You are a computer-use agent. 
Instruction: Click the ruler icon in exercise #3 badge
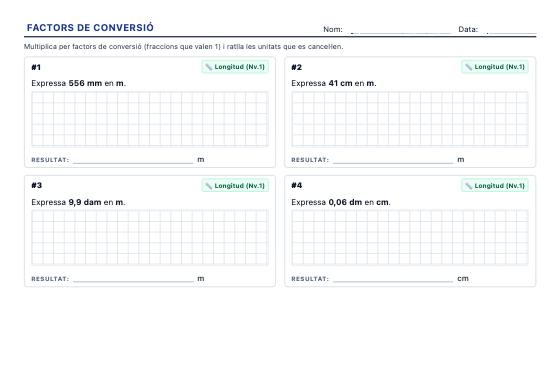209,186
